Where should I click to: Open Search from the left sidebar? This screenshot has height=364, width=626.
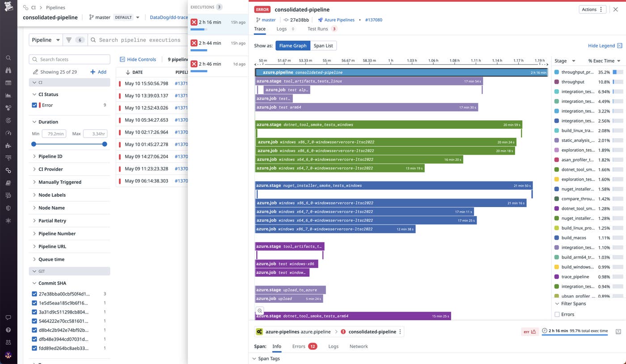click(8, 58)
